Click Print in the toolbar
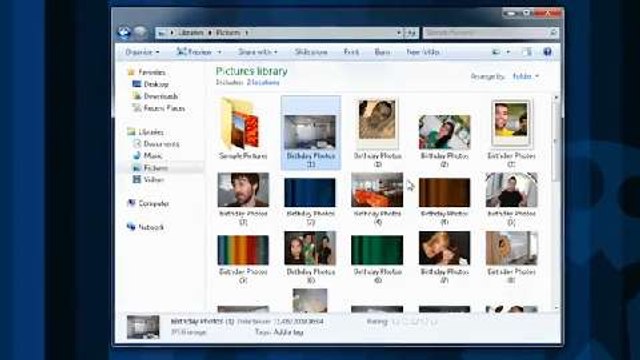This screenshot has height=360, width=640. coord(351,52)
